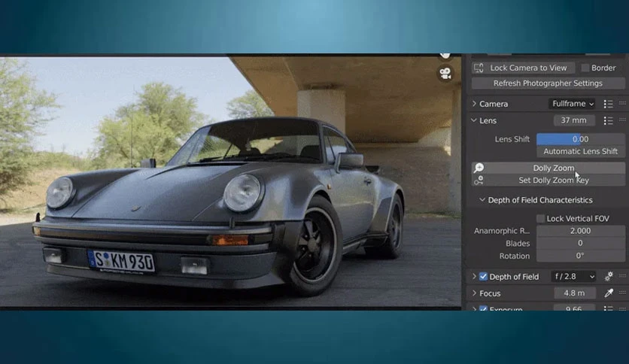The height and width of the screenshot is (364, 629).
Task: Grab Depth of Field panel drag handle
Action: pyautogui.click(x=622, y=276)
